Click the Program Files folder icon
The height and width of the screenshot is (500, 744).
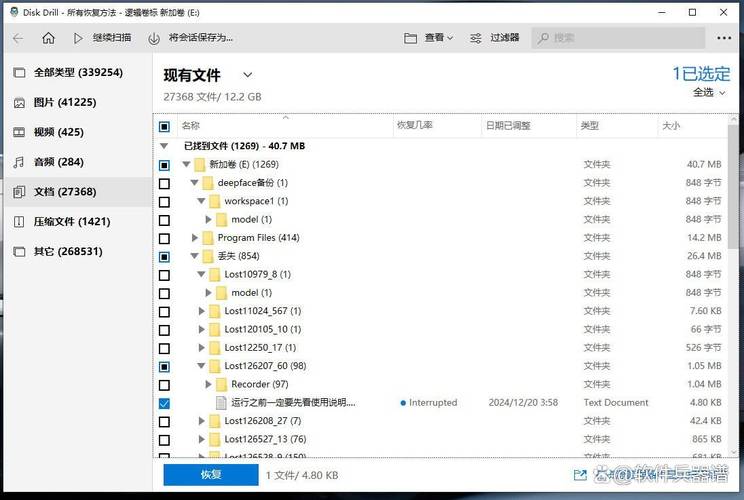tap(207, 238)
